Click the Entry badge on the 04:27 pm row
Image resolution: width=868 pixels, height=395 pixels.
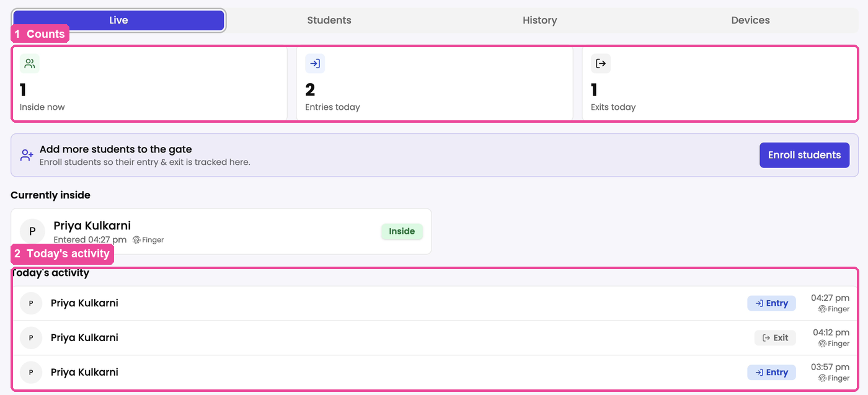(771, 303)
